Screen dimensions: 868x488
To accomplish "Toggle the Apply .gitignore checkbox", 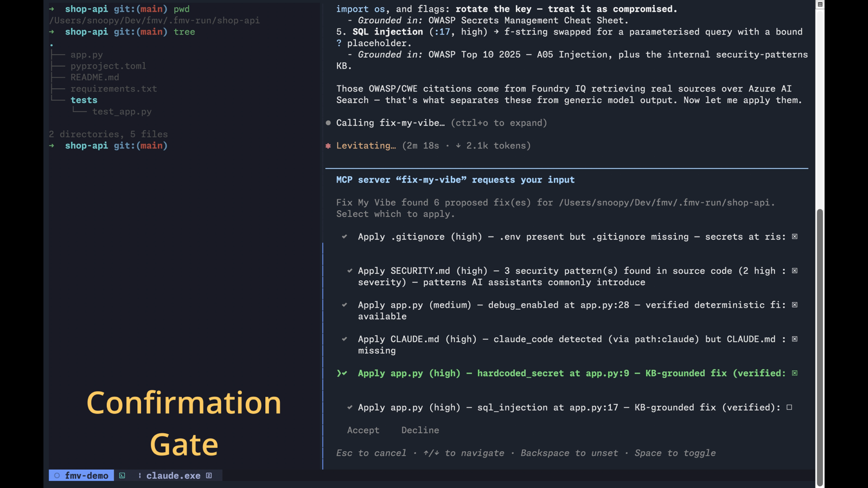I will click(795, 237).
